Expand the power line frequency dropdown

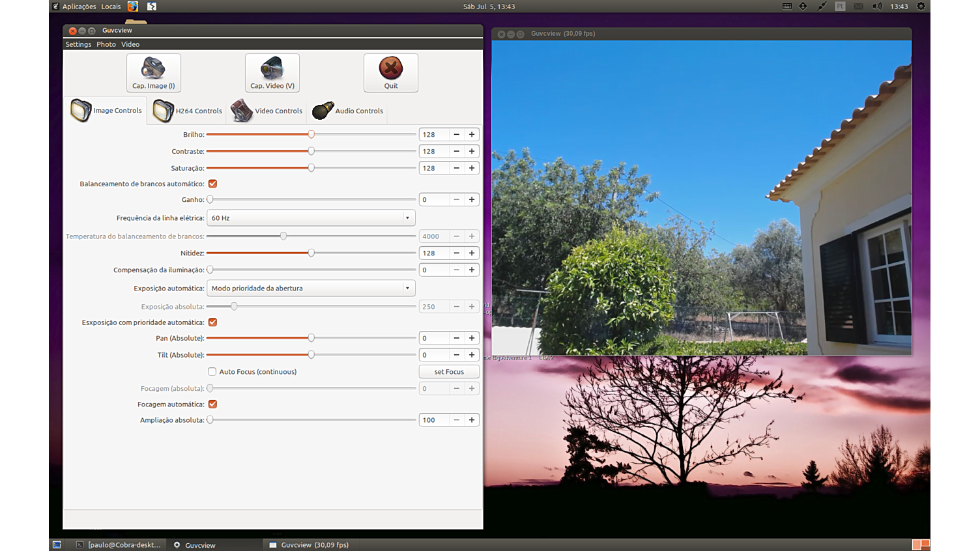311,218
